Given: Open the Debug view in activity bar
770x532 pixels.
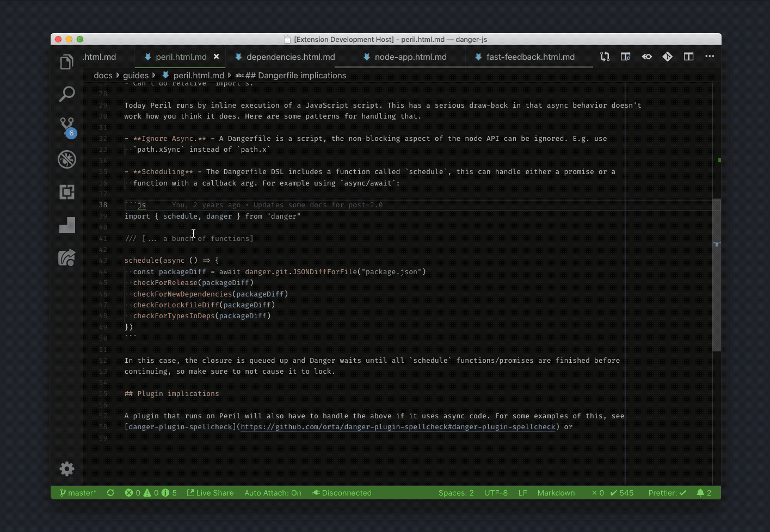Looking at the screenshot, I should (66, 159).
